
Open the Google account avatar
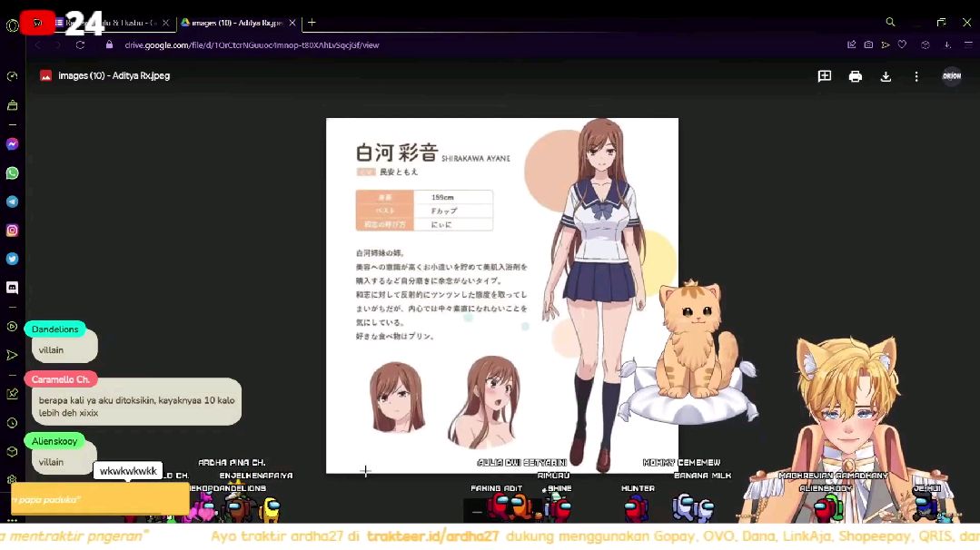point(952,76)
